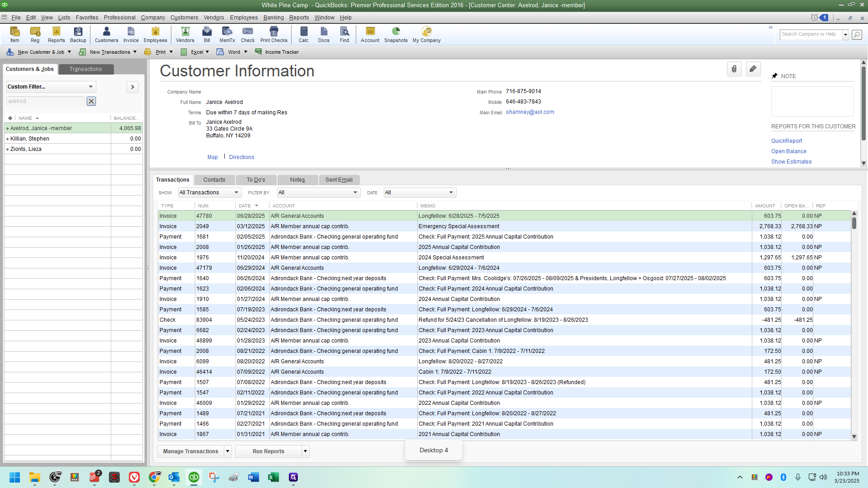Open the Open Balance report link
Image resolution: width=868 pixels, height=488 pixels.
coord(789,151)
